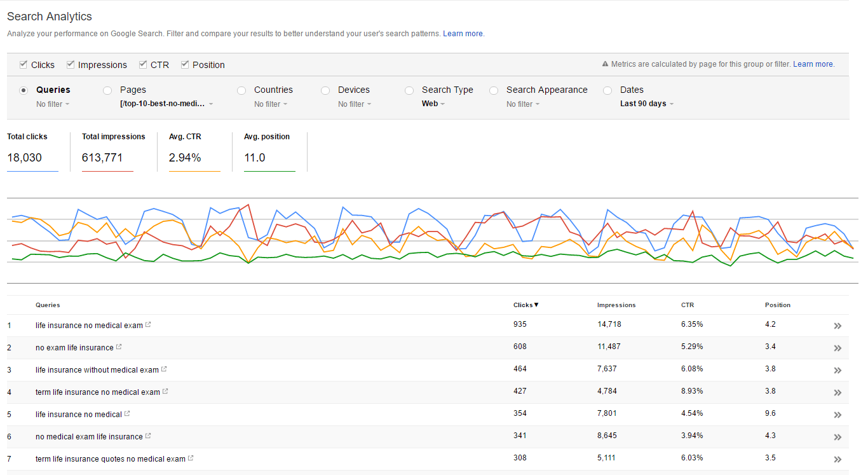This screenshot has height=475, width=868.
Task: Open the Queries 'No filter' dropdown
Action: pos(53,104)
